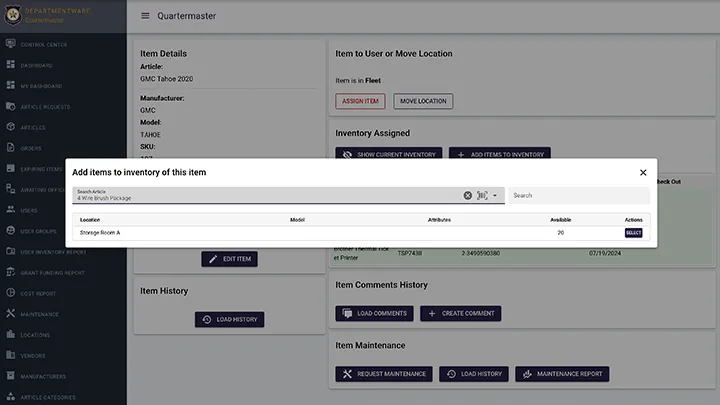The image size is (720, 405).
Task: Click the Move Location button
Action: point(423,101)
